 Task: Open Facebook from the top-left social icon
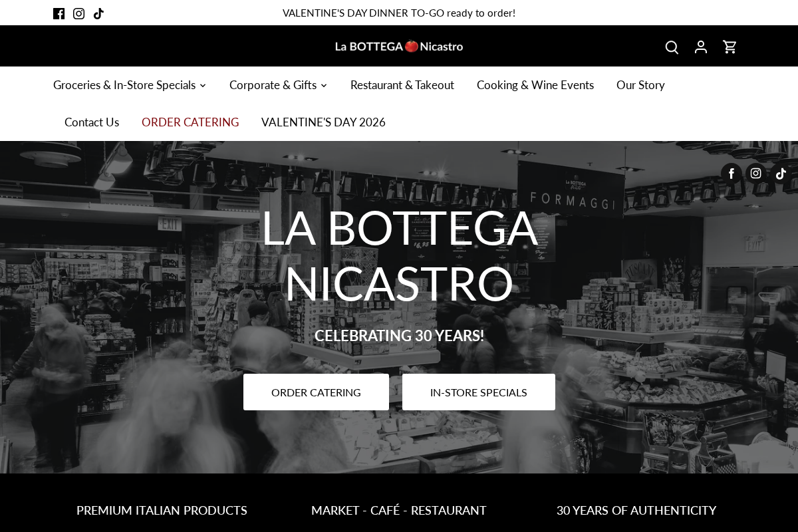[x=59, y=13]
